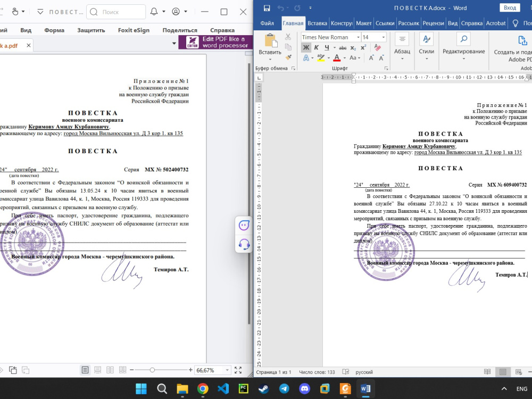The height and width of the screenshot is (399, 532).
Task: Expand the underline style dropdown arrow
Action: coord(334,47)
